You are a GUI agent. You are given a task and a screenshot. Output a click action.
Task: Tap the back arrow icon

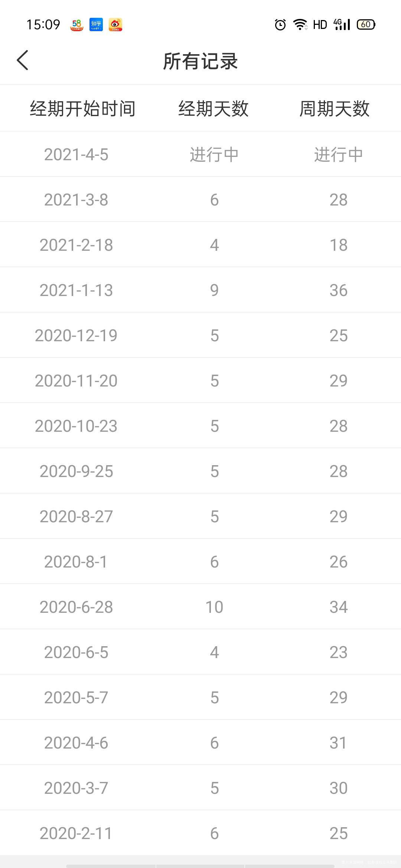pos(23,60)
